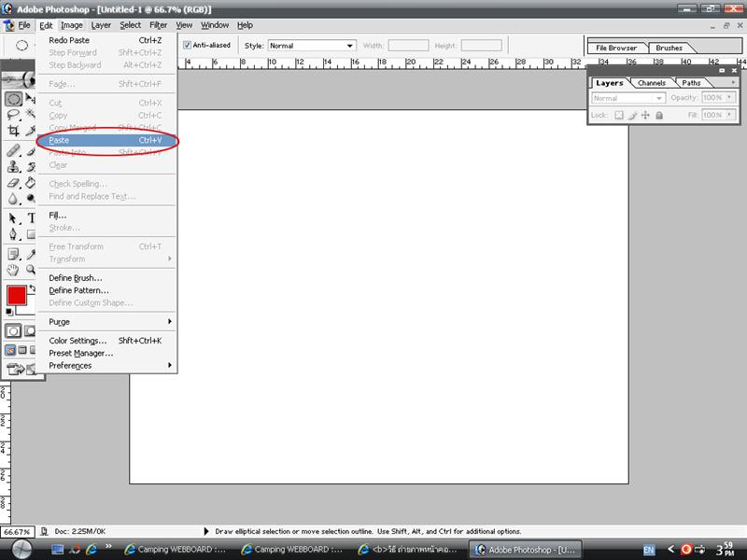Screen dimensions: 747x560
Task: Click the lock all icon in Layers
Action: (659, 116)
